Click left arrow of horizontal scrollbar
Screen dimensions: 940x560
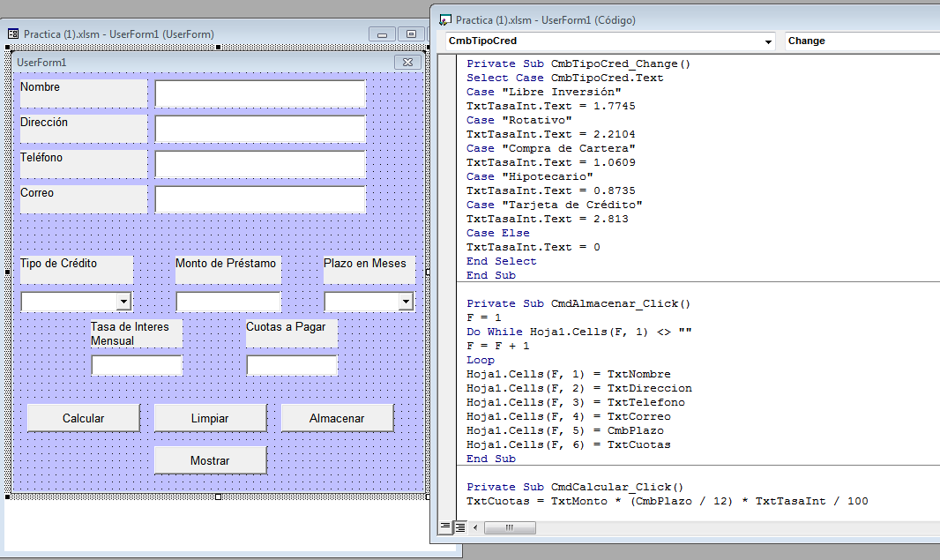(x=475, y=527)
